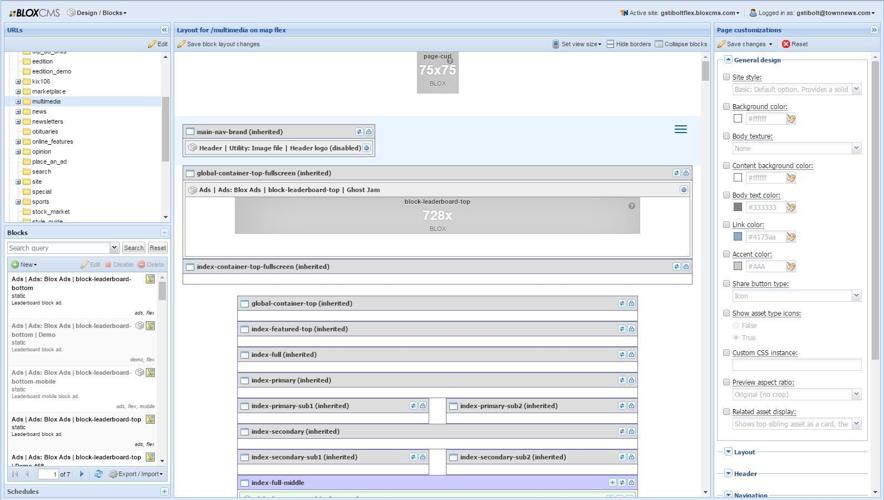Click the lock icon on global-container-top-fullscreen
This screenshot has height=500, width=884.
click(x=686, y=173)
